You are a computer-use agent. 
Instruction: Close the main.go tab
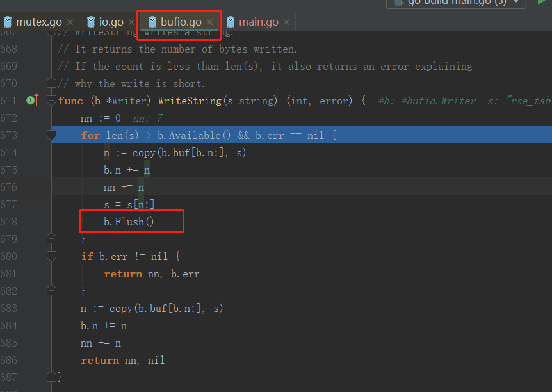(x=286, y=22)
